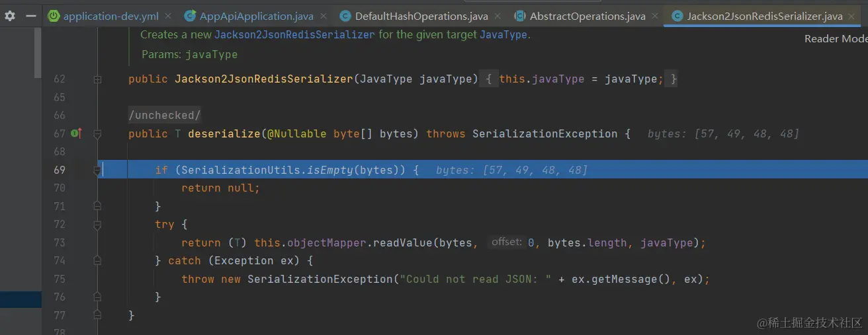Screen dimensions: 868x335
Task: Click 'SerializationException' in the throws clause
Action: pyautogui.click(x=545, y=133)
